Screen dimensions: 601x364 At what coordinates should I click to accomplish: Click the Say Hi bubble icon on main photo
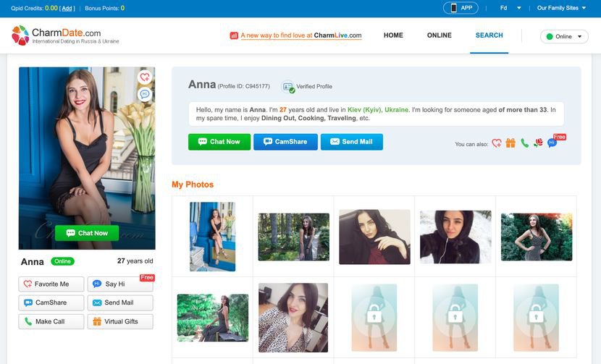click(x=145, y=94)
